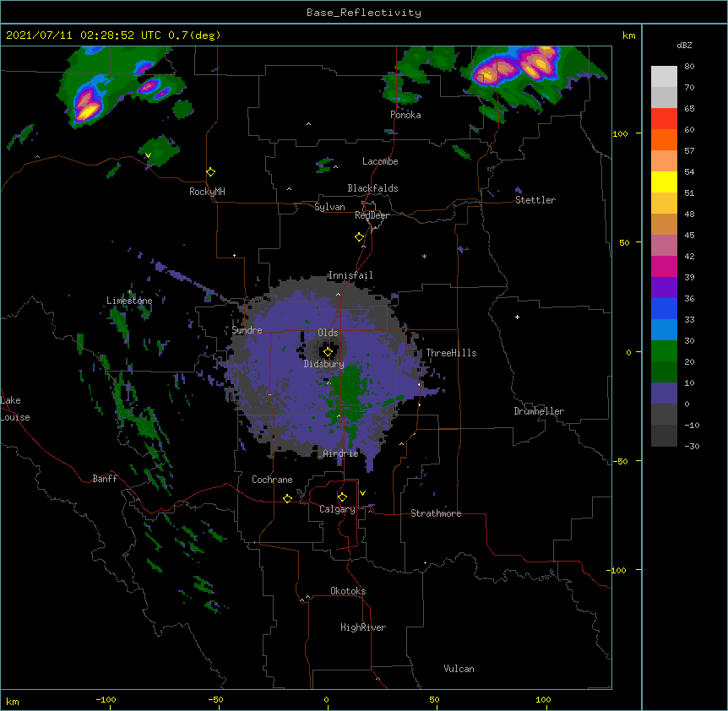The height and width of the screenshot is (711, 728).
Task: Select the purple 36-39 dBZ swatch
Action: (x=664, y=288)
